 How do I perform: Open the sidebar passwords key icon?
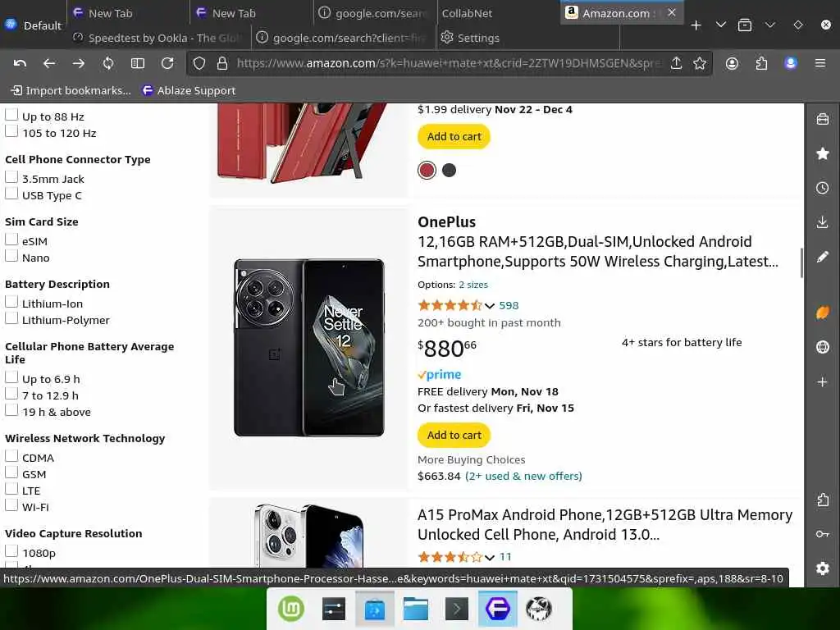(823, 534)
